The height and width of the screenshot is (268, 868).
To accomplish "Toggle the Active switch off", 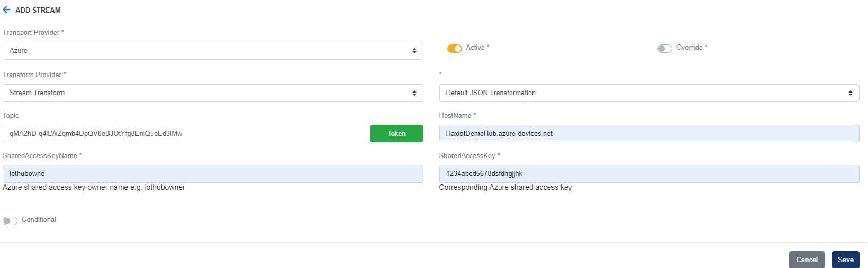I will (455, 48).
